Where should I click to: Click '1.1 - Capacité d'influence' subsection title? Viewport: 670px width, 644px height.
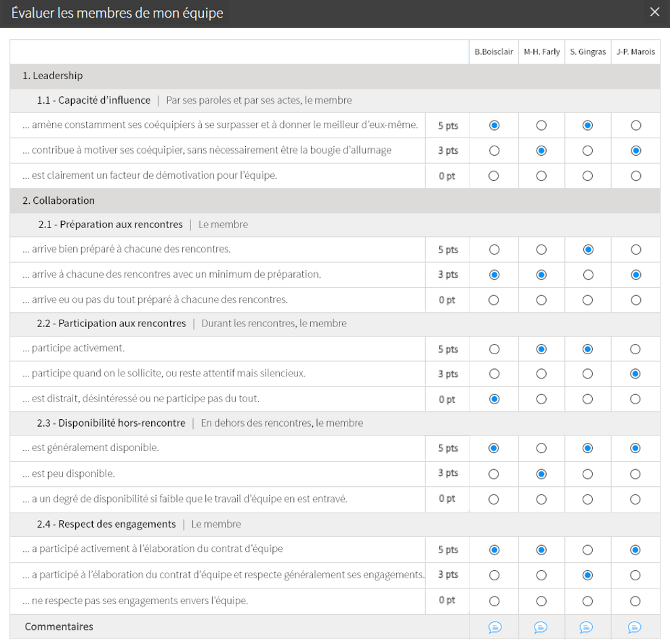point(93,100)
